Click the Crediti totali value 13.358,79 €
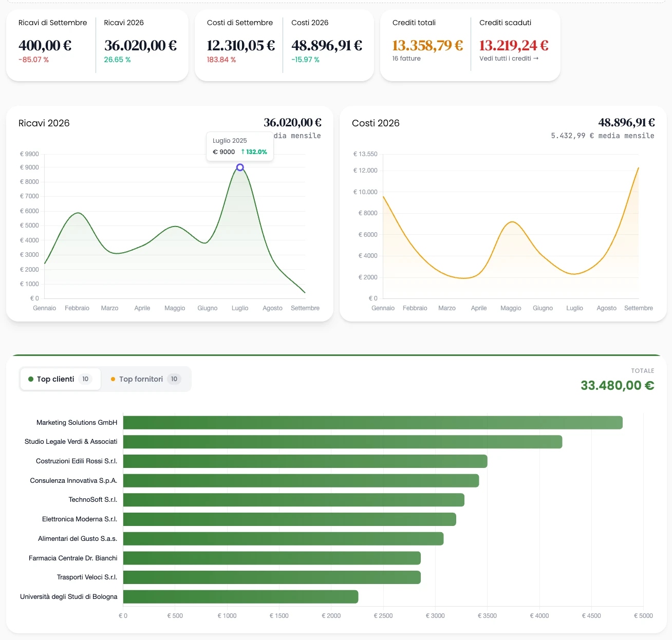 427,46
